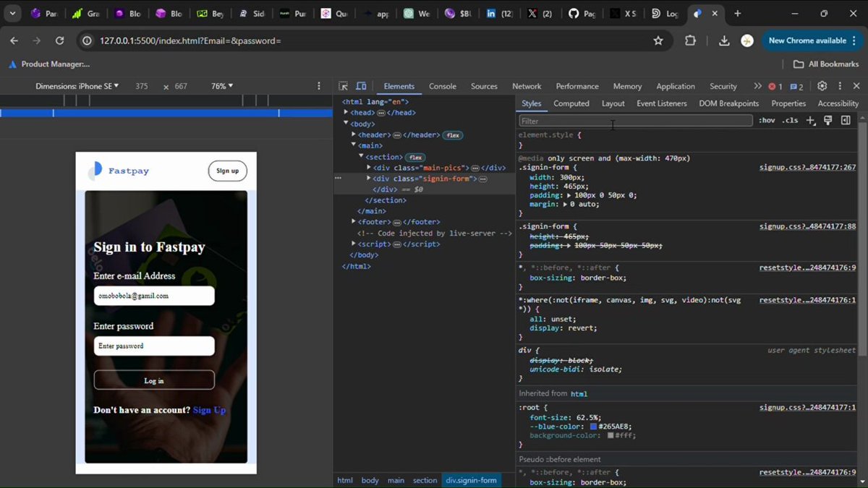The height and width of the screenshot is (488, 868).
Task: Open the Product Manager bookmark
Action: tap(49, 64)
